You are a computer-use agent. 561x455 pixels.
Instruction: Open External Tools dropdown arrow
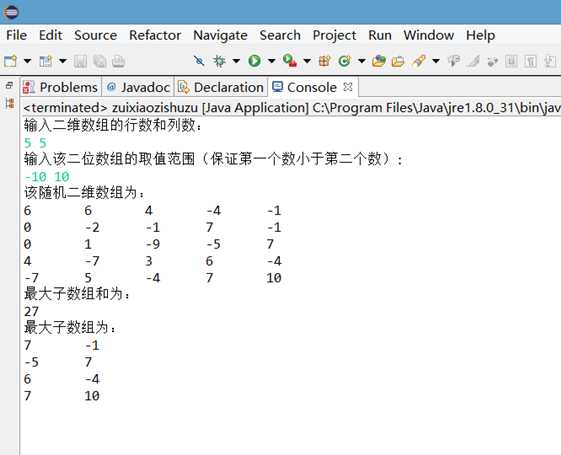(x=307, y=61)
